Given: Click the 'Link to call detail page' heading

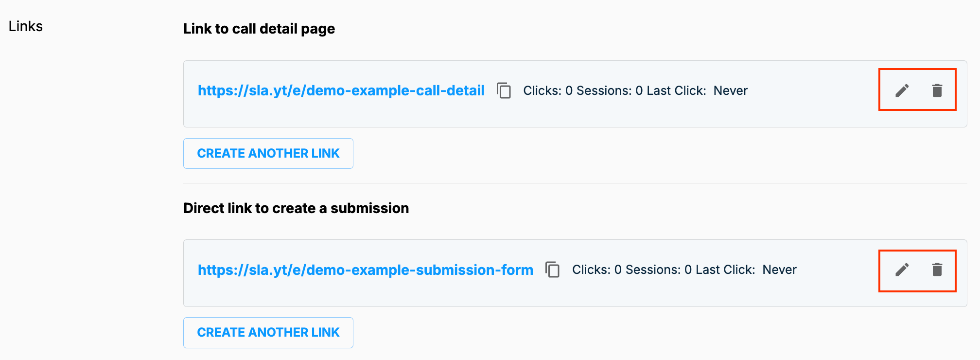Looking at the screenshot, I should 259,29.
